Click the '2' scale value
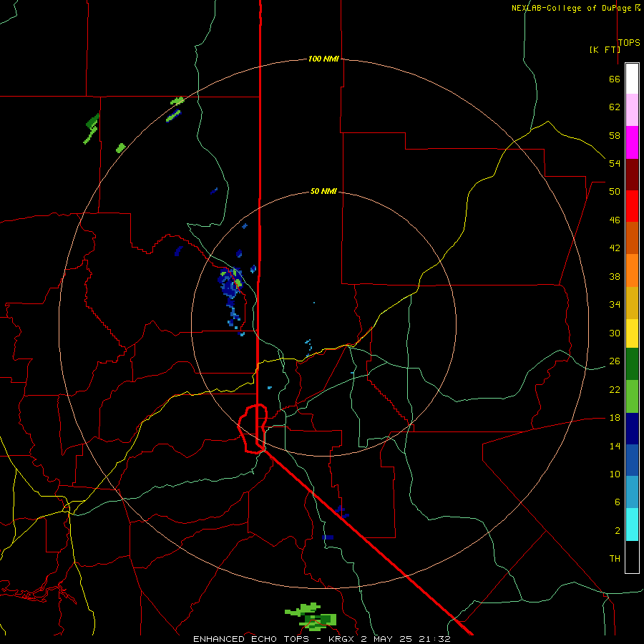Image resolution: width=644 pixels, height=644 pixels. click(x=617, y=531)
